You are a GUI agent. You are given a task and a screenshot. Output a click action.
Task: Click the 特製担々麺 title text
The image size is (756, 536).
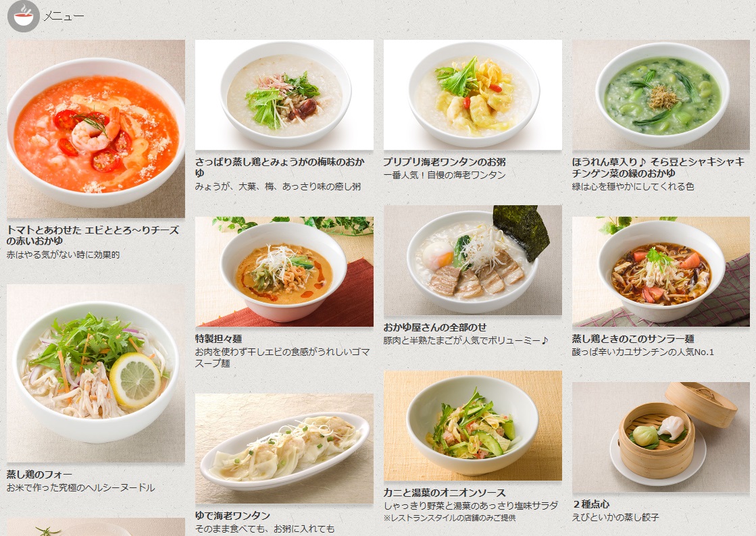tap(219, 339)
